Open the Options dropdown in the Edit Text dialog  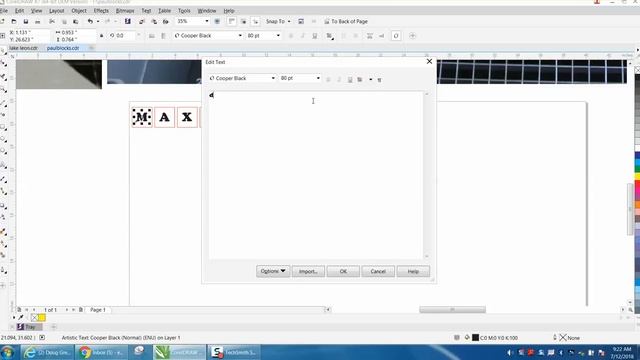coord(273,271)
